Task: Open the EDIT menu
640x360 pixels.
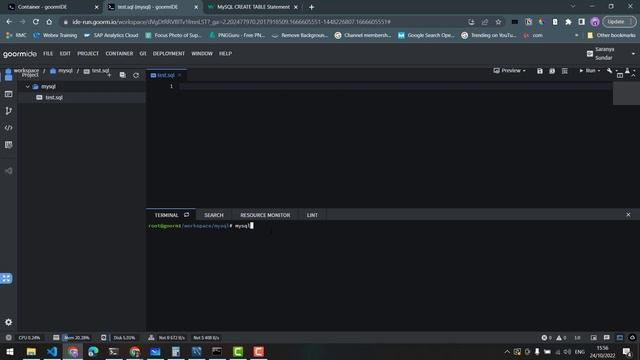Action: (65, 53)
